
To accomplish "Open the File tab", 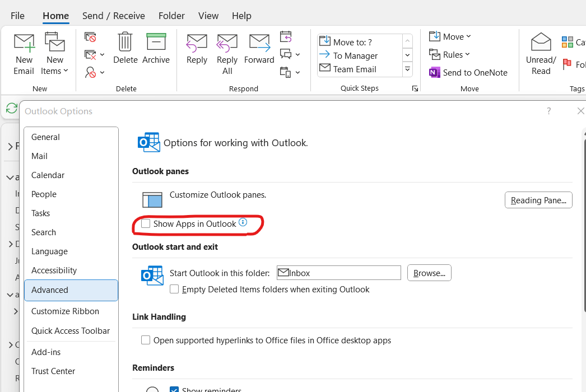I will tap(17, 16).
